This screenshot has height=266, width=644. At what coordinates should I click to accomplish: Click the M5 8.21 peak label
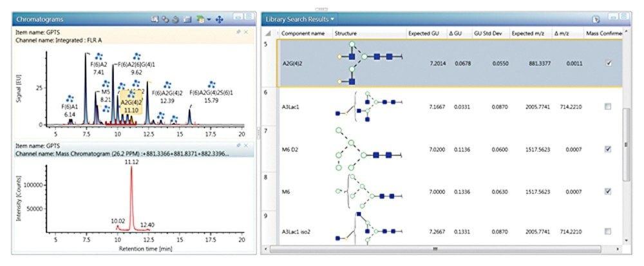pos(106,96)
